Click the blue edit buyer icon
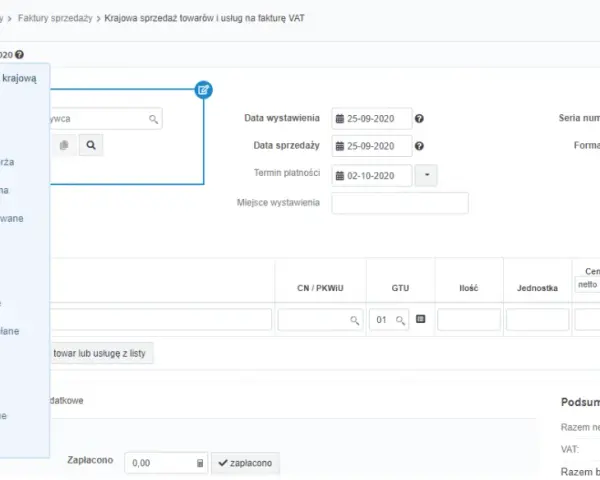 pyautogui.click(x=203, y=90)
